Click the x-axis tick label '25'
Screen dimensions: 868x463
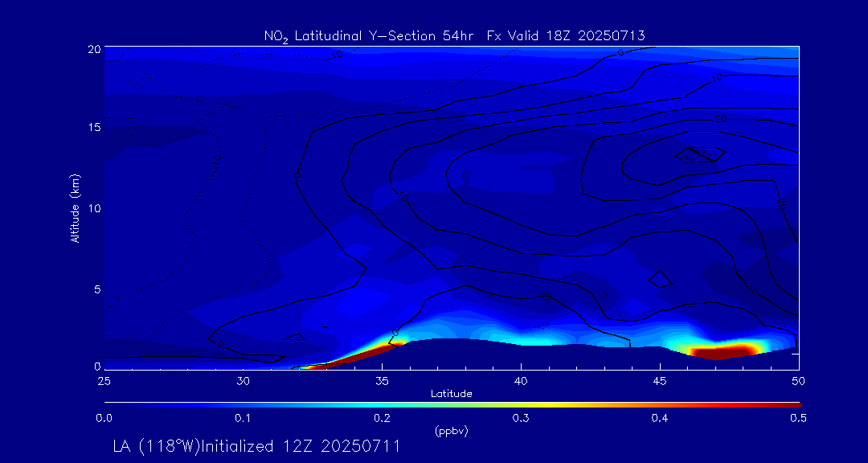pyautogui.click(x=104, y=382)
